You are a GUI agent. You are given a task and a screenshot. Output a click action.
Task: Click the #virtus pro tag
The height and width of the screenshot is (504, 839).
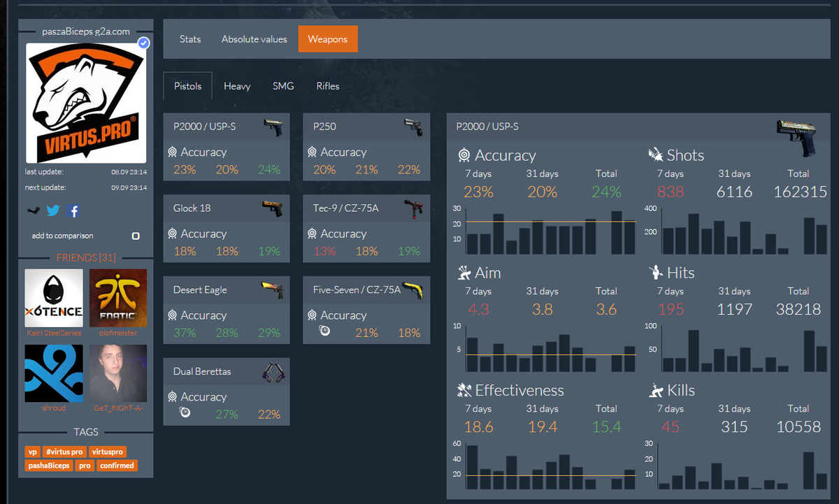64,452
